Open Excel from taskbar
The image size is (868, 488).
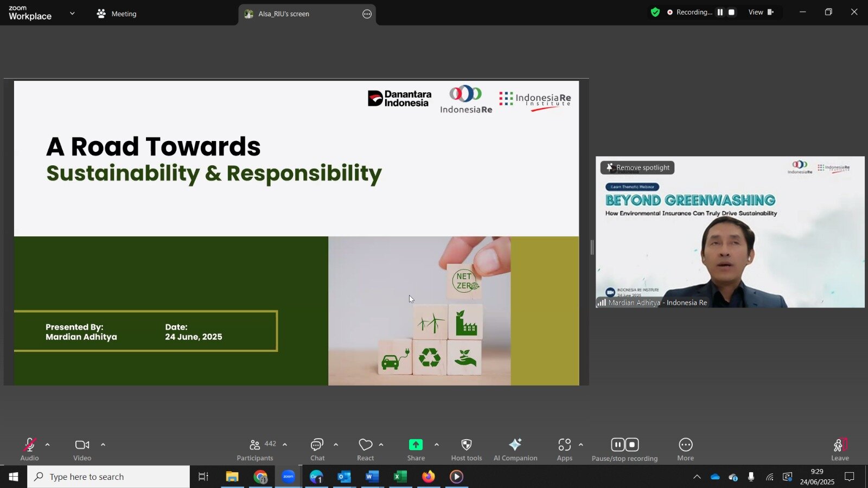(400, 477)
